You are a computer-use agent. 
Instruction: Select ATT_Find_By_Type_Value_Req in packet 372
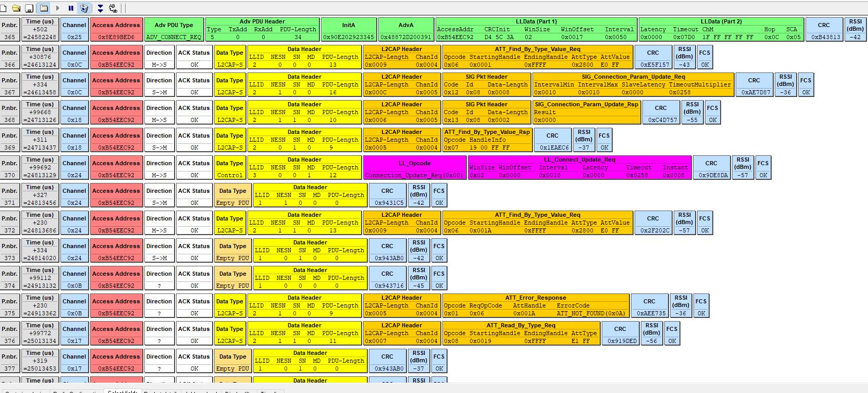(x=537, y=223)
